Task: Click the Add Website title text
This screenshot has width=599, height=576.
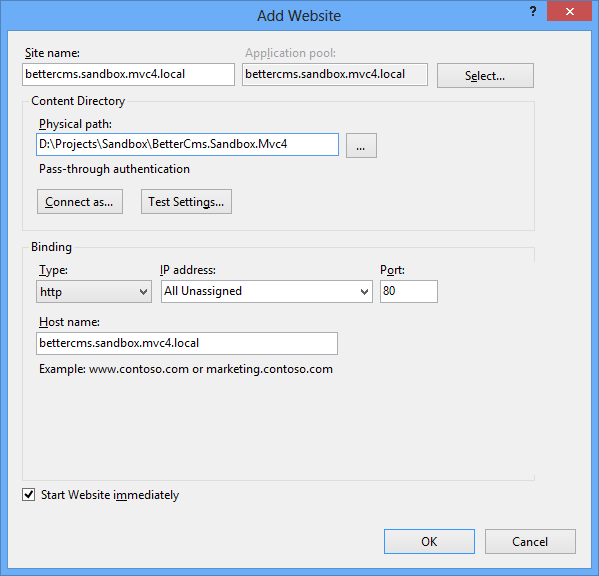Action: (299, 16)
